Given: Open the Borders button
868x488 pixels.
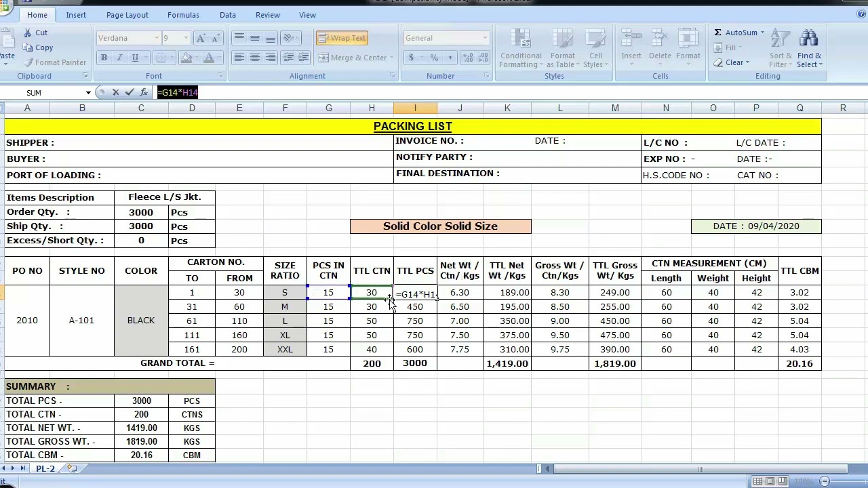Looking at the screenshot, I should (x=161, y=58).
